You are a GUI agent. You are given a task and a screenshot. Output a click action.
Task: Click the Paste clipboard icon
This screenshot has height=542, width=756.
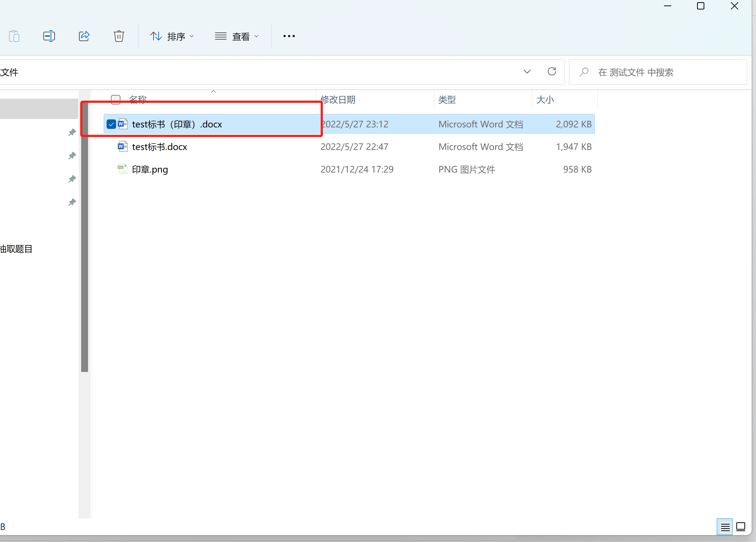pyautogui.click(x=14, y=36)
